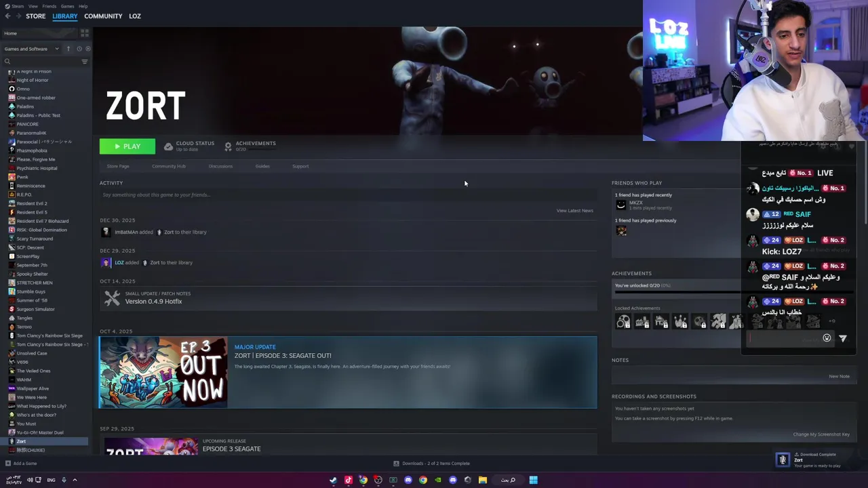
Task: Switch to the STORE tab
Action: (x=35, y=16)
